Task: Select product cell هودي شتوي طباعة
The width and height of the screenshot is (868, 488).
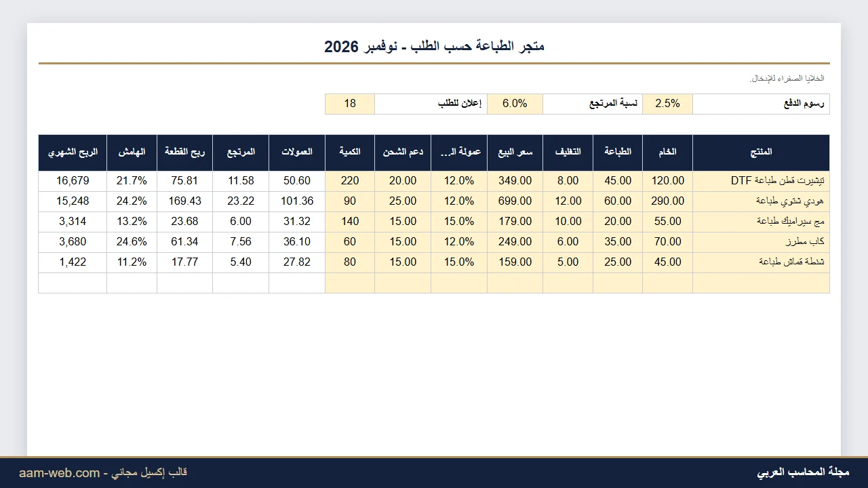Action: [x=761, y=201]
